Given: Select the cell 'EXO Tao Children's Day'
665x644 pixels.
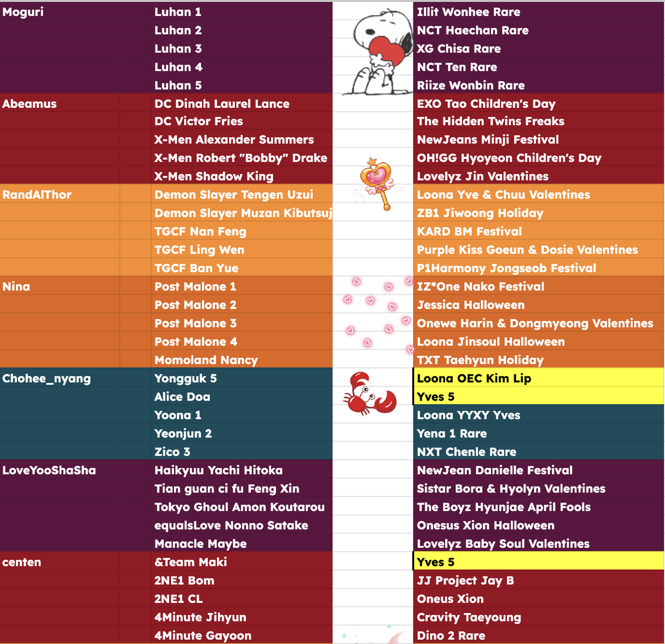Looking at the screenshot, I should (539, 103).
